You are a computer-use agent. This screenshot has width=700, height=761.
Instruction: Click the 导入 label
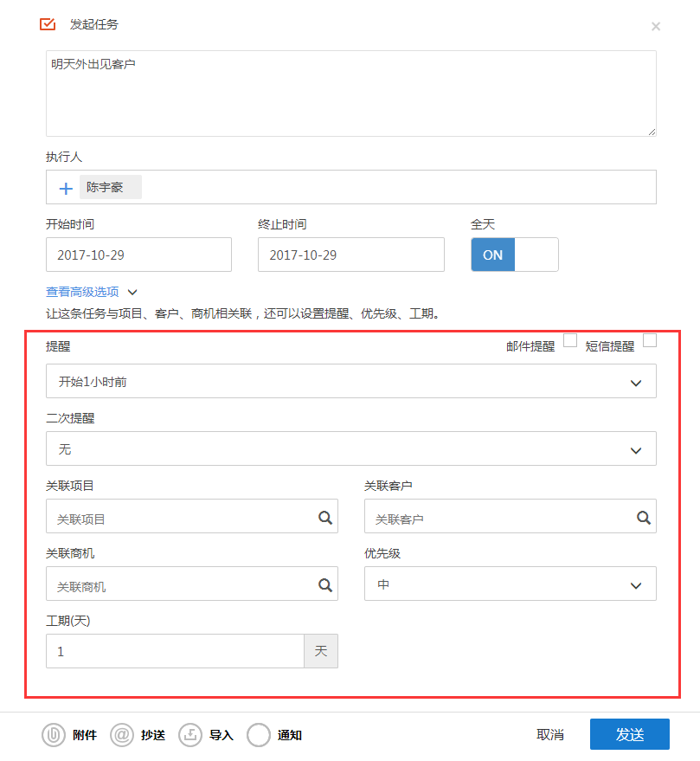[222, 735]
